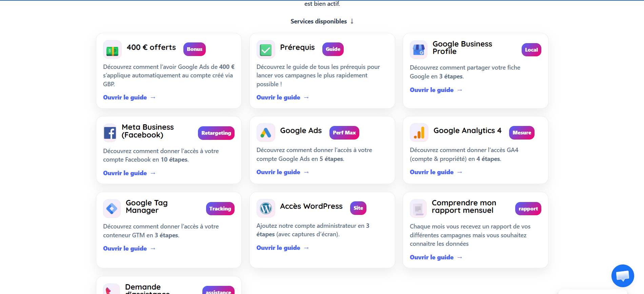Open the Comprendre mon rapport mensuel guide link
644x294 pixels.
pos(436,257)
